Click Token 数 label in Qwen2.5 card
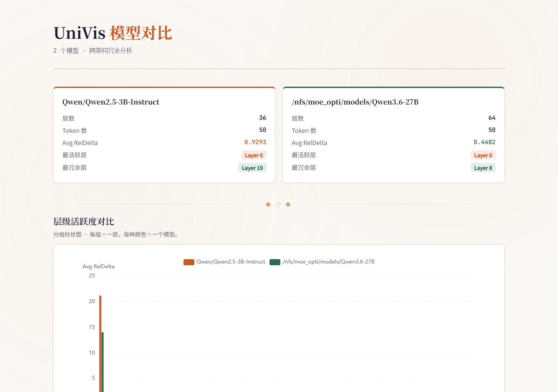Viewport: 558px width, 392px height. point(75,130)
